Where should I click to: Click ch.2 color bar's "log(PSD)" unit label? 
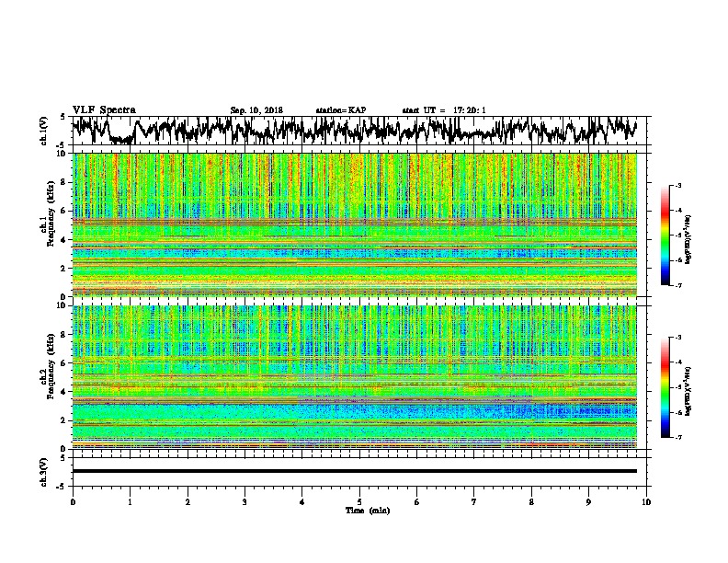point(688,391)
